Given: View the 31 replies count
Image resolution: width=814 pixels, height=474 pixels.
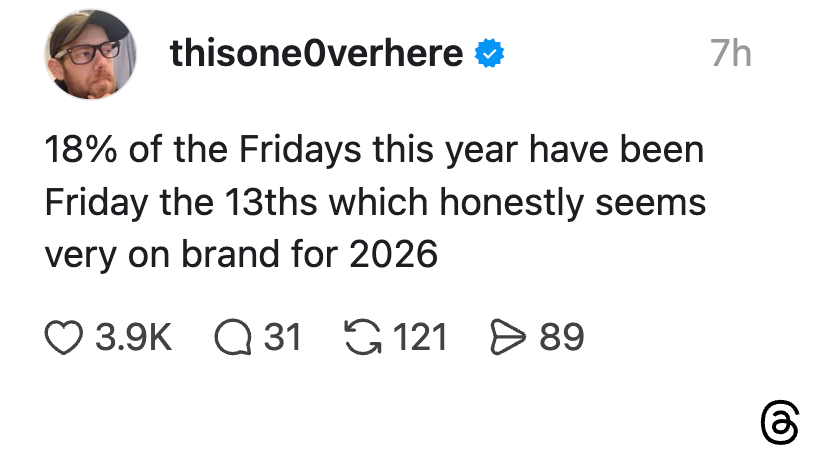Looking at the screenshot, I should tap(282, 337).
